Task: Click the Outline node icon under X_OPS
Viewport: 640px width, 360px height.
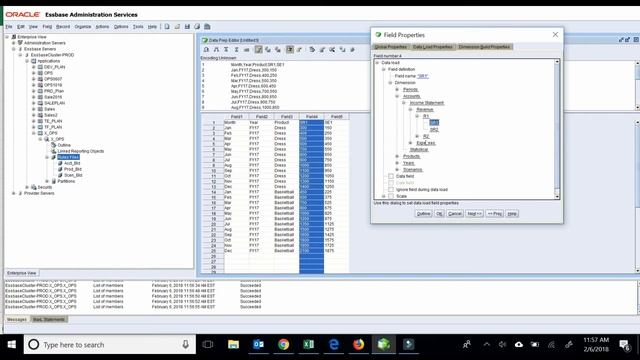Action: pos(53,145)
